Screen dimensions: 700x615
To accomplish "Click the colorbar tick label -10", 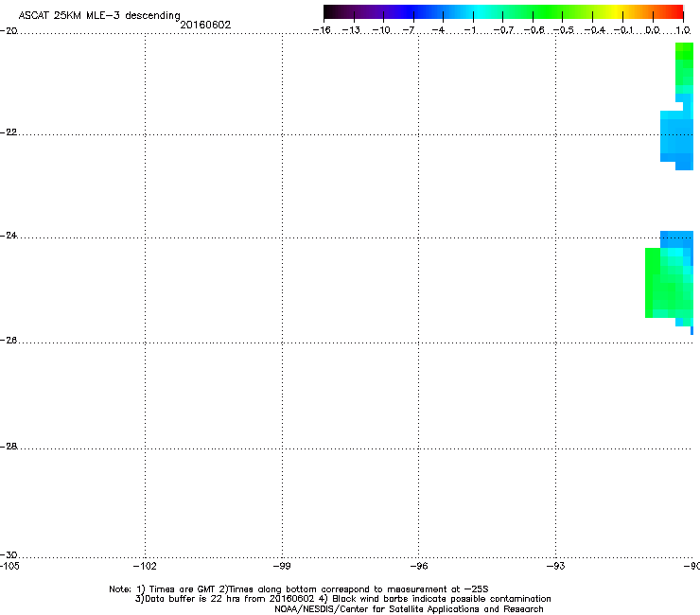I will pyautogui.click(x=381, y=30).
